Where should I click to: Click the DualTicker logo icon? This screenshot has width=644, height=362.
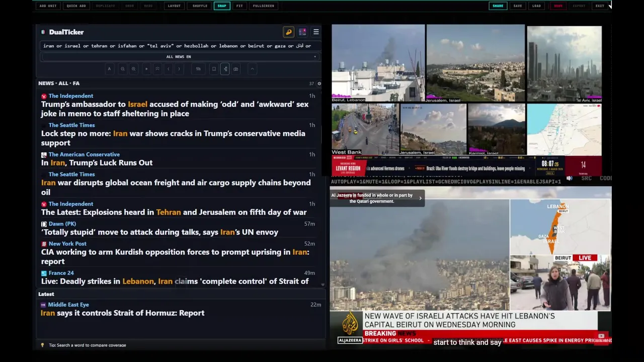tap(43, 32)
